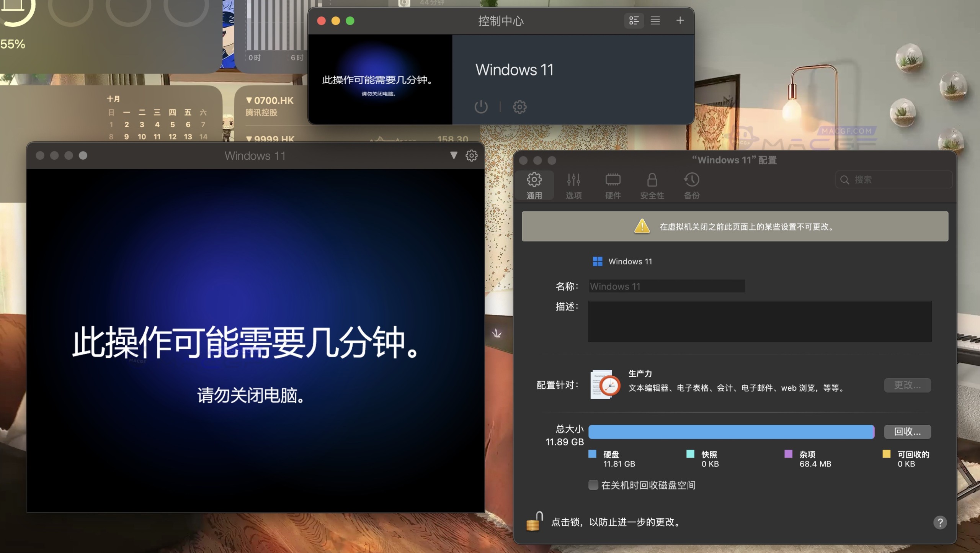Switch Control Center to detailed card view

(x=634, y=21)
